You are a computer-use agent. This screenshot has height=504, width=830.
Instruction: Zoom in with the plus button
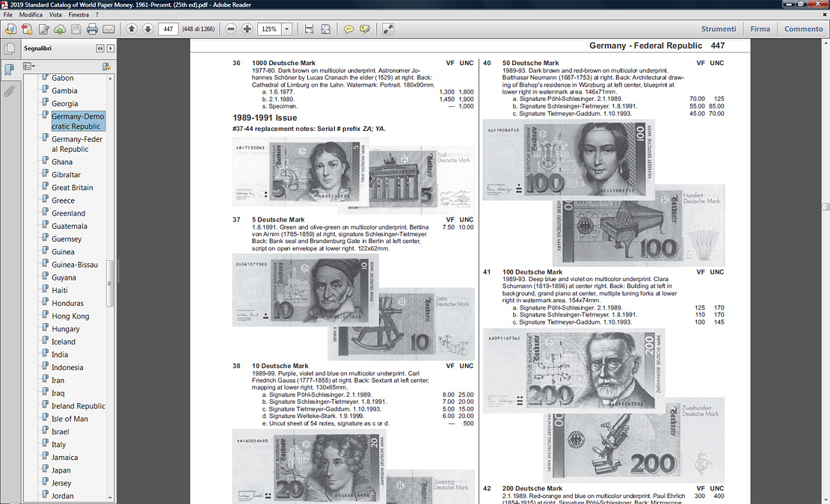click(x=248, y=29)
